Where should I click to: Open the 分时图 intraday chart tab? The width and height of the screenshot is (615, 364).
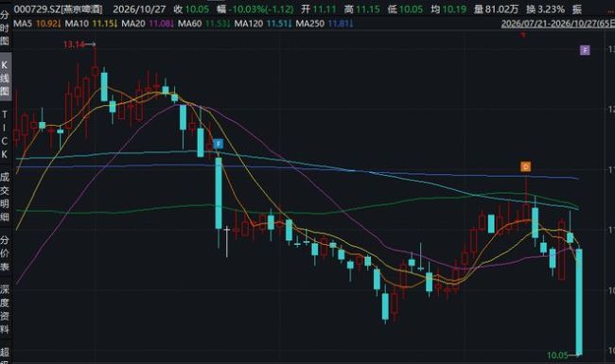(x=5, y=28)
